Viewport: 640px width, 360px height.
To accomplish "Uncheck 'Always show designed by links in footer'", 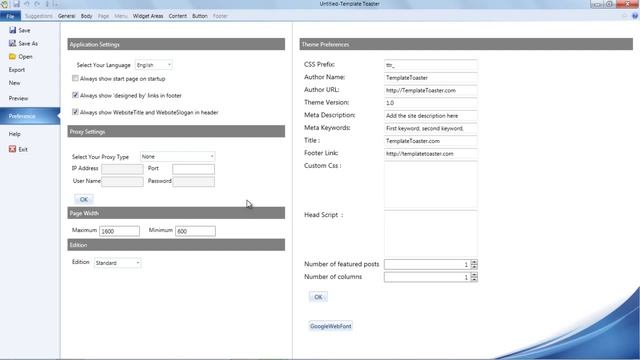I will (75, 95).
